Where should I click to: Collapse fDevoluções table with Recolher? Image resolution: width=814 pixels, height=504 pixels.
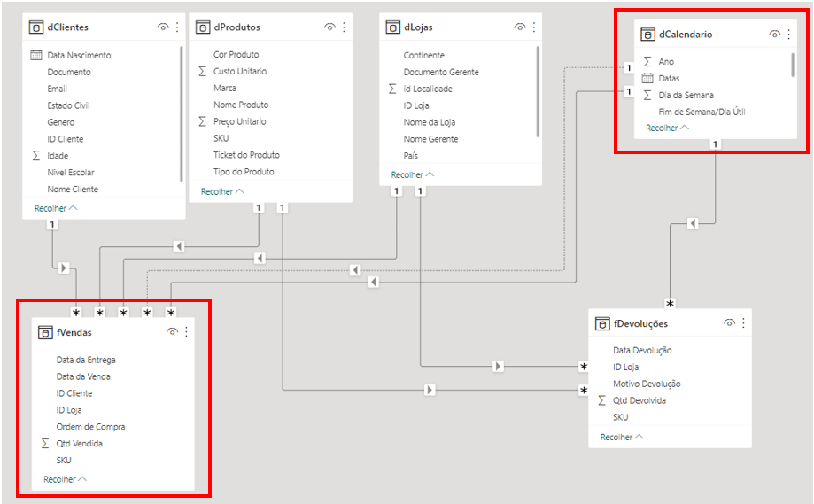tap(622, 437)
